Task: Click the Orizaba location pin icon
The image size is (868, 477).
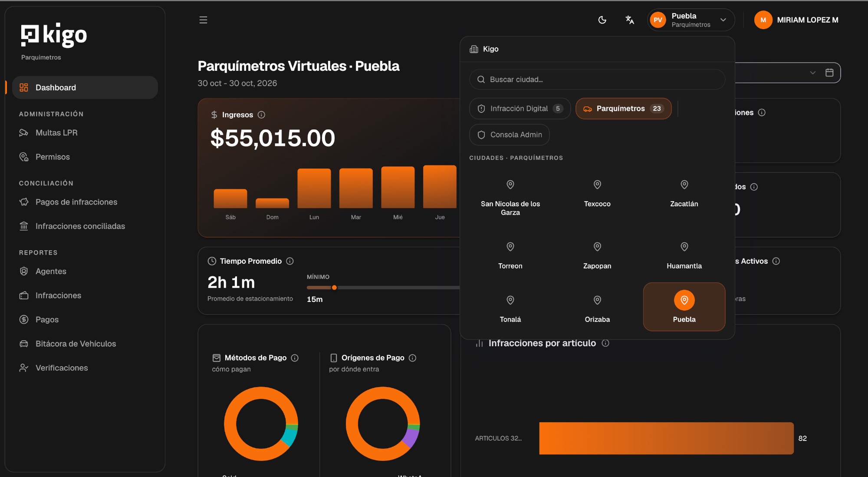Action: tap(597, 300)
